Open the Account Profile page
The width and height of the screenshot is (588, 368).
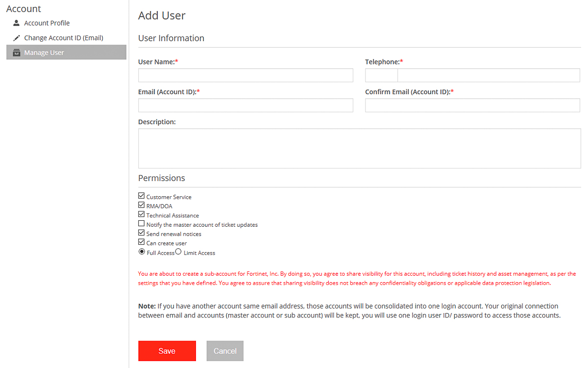(47, 23)
